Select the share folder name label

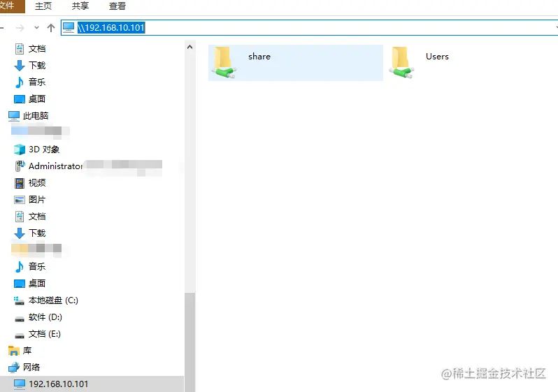(x=259, y=57)
